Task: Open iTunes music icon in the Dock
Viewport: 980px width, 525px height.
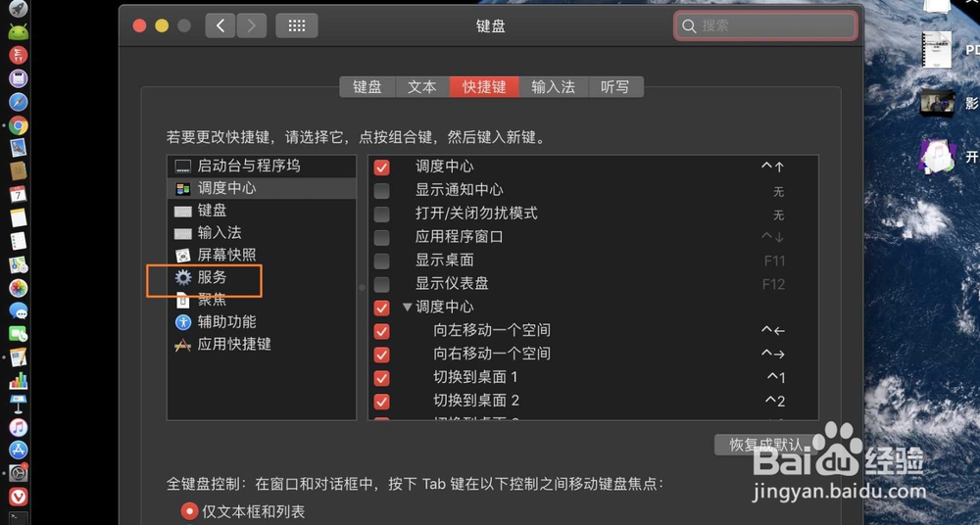Action: tap(18, 427)
